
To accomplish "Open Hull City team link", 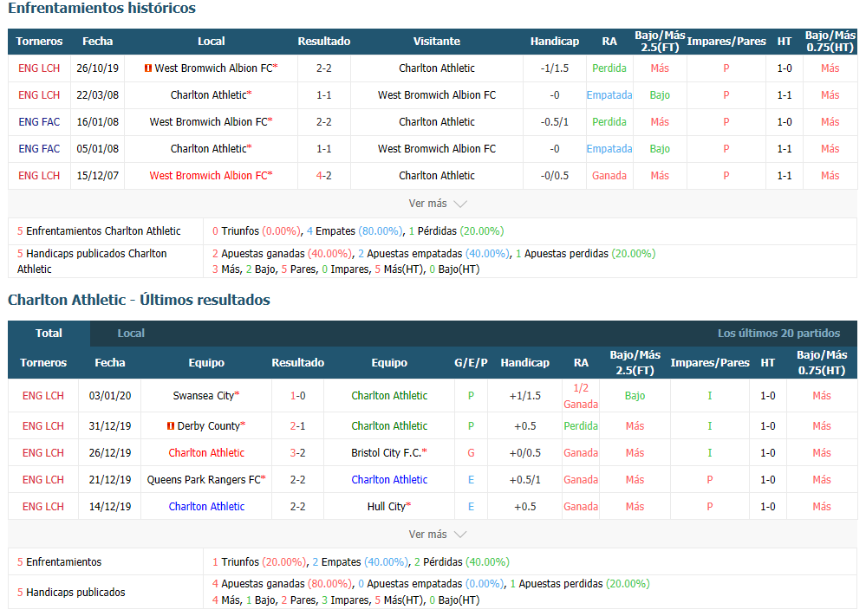I will (386, 507).
